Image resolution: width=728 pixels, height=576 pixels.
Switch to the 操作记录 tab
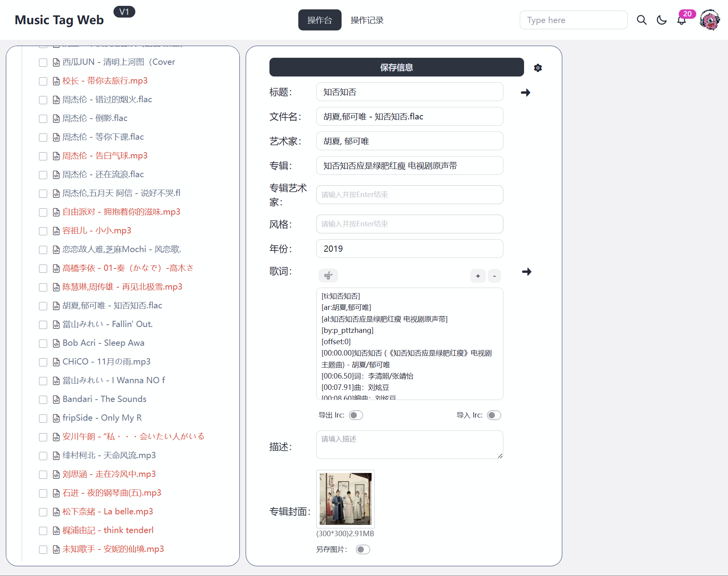click(367, 20)
